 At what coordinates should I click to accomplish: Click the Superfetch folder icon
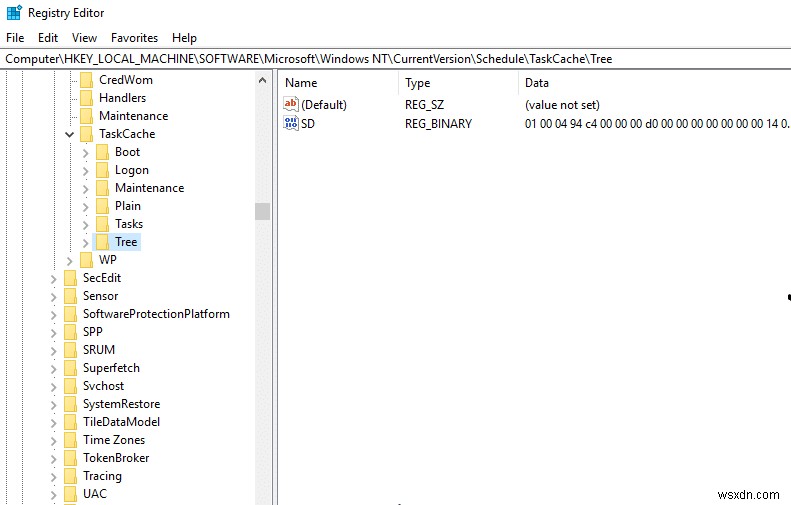point(71,368)
